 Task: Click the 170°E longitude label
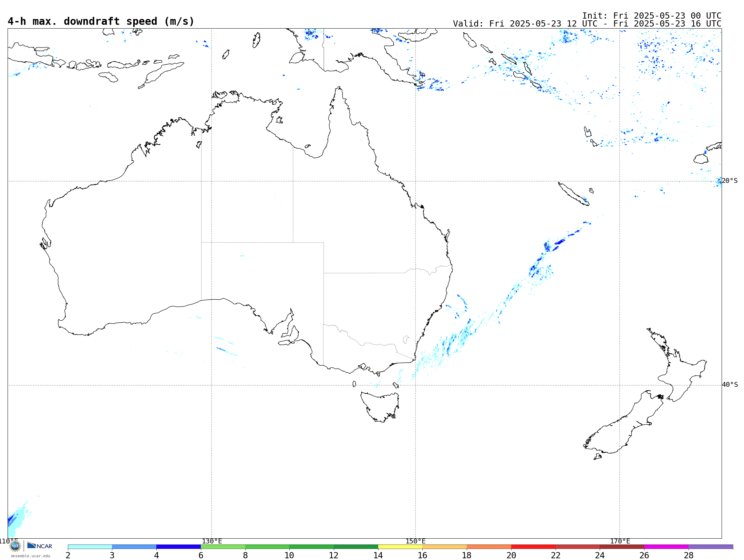click(x=620, y=541)
